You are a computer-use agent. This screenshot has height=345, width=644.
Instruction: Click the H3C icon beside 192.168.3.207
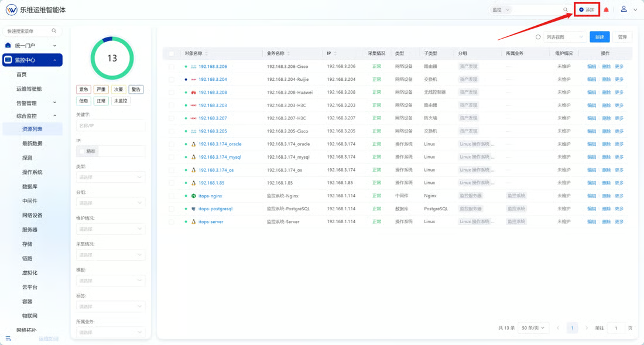(193, 118)
